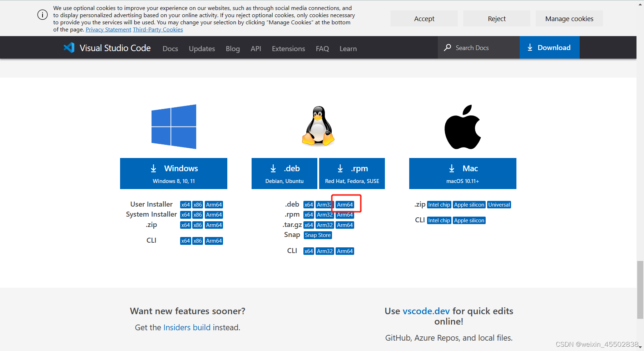The image size is (644, 351).
Task: Download the Windows CLI x64 build
Action: [185, 241]
